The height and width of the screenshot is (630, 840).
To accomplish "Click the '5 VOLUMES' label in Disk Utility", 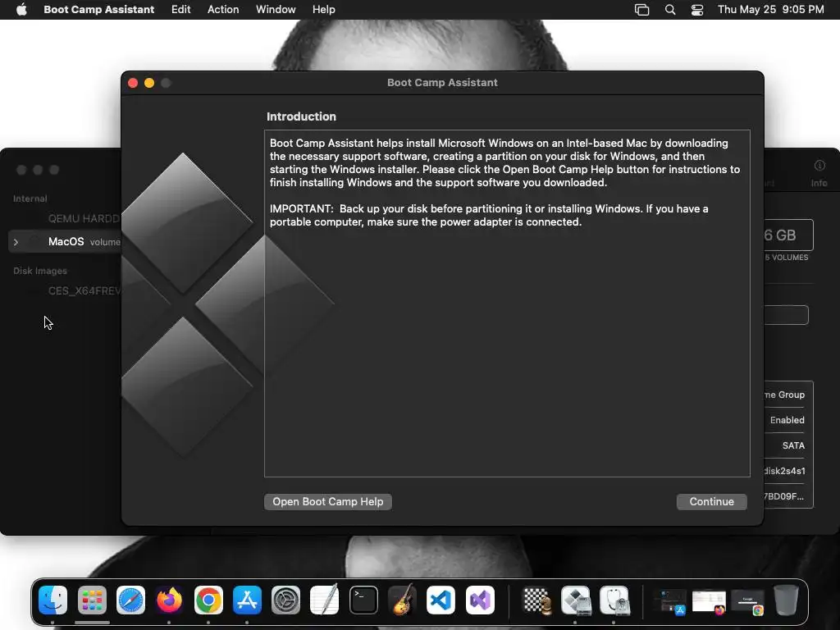I will click(787, 257).
